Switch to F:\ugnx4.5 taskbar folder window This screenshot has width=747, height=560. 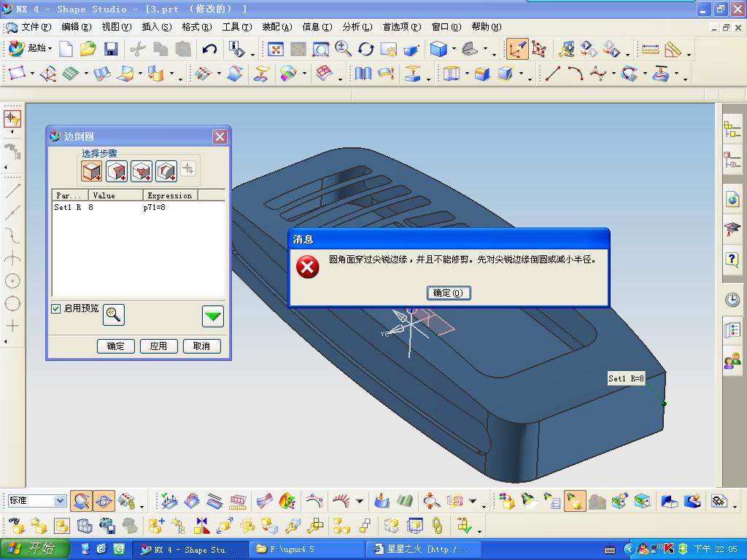pyautogui.click(x=306, y=549)
